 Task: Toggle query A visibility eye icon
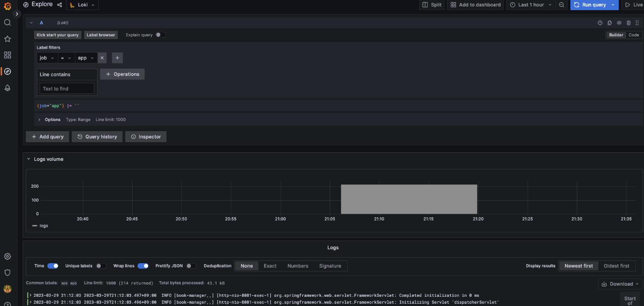tap(619, 23)
